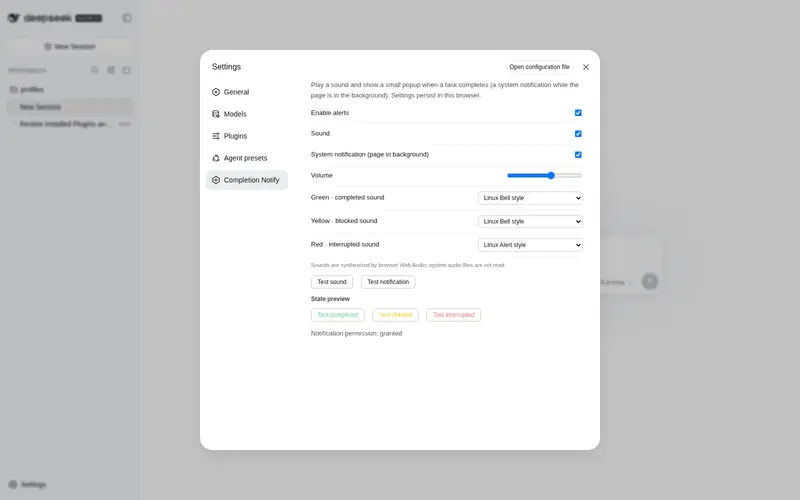Viewport: 800px width, 500px height.
Task: Uncheck the Sound checkbox
Action: click(x=578, y=134)
